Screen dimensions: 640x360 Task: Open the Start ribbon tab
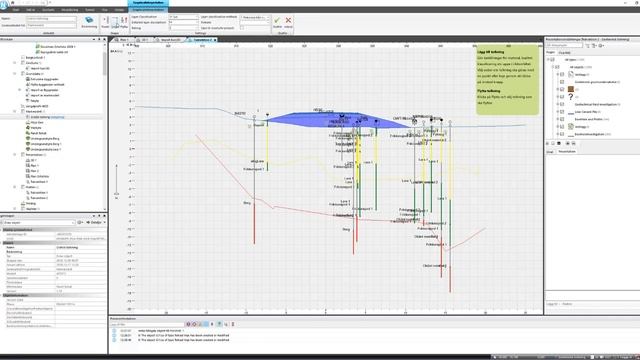tap(16, 9)
